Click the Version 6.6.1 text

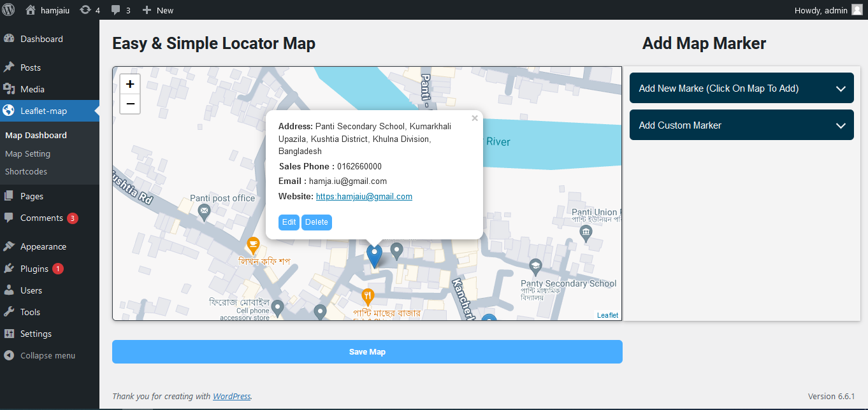point(831,396)
